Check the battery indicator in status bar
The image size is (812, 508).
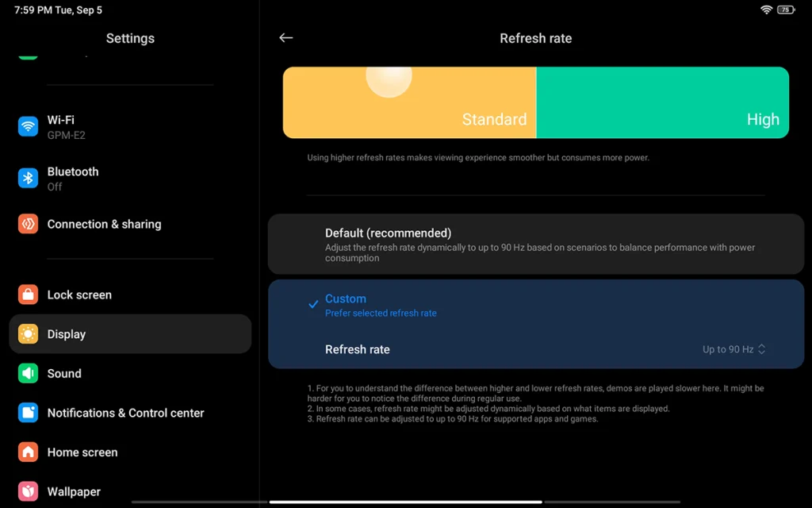point(786,10)
